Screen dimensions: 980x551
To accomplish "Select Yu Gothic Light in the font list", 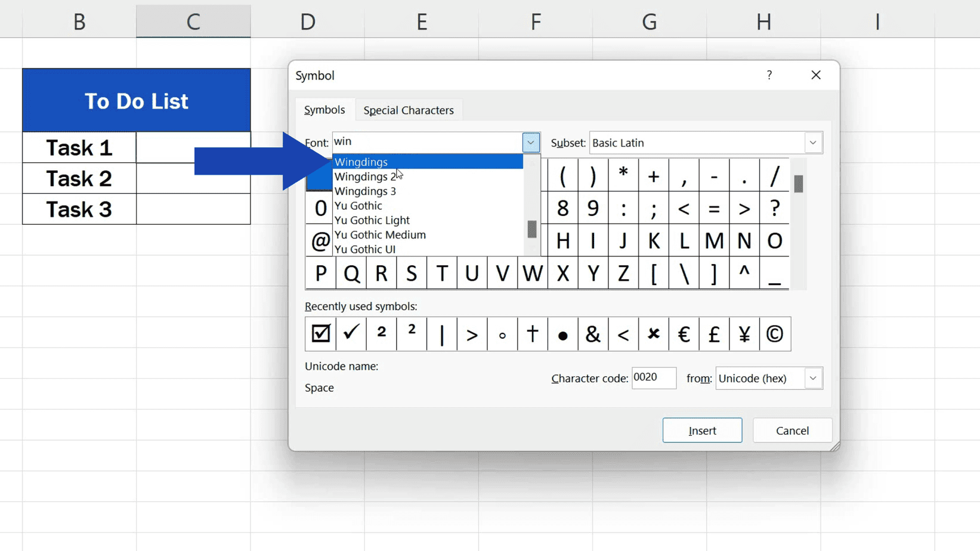I will (x=372, y=220).
